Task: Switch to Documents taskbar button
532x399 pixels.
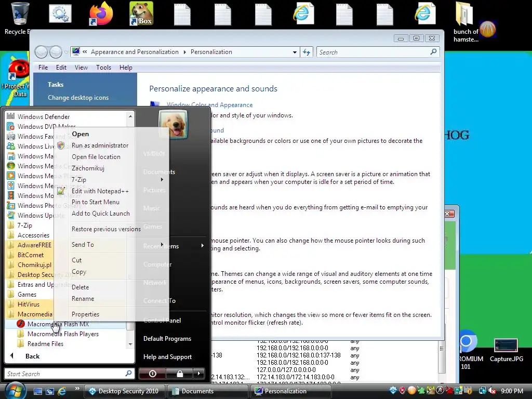Action: coord(207,391)
